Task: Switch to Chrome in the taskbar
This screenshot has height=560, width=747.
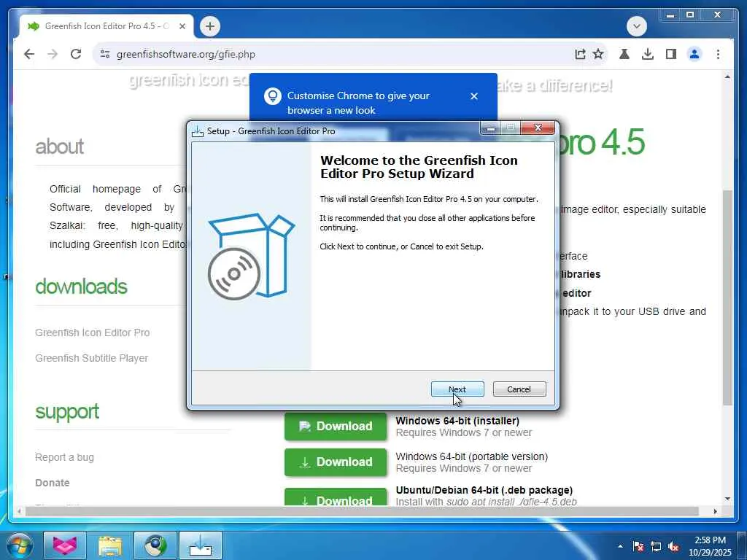Action: tap(155, 545)
